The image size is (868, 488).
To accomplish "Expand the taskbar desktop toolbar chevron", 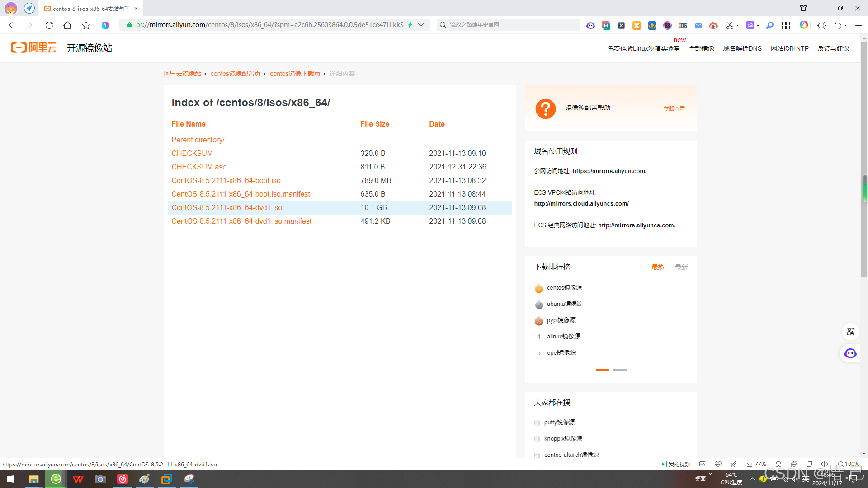I will pyautogui.click(x=711, y=474).
